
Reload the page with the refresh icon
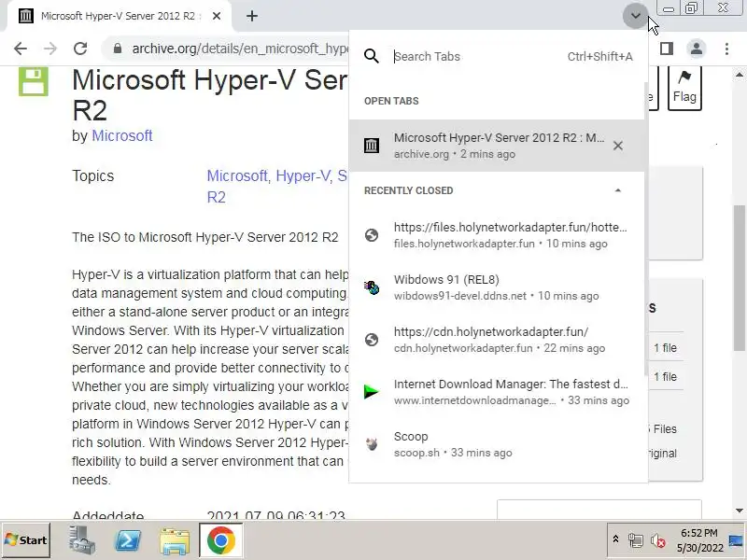(x=80, y=49)
